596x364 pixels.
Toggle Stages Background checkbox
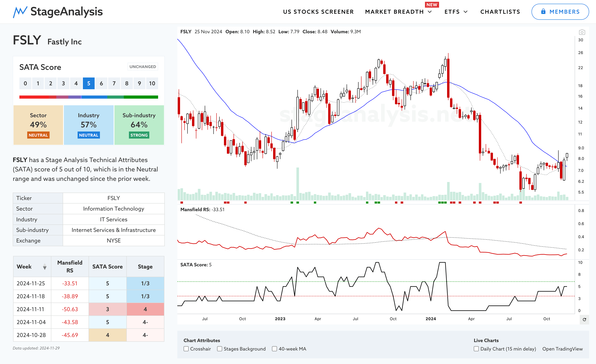(x=219, y=349)
